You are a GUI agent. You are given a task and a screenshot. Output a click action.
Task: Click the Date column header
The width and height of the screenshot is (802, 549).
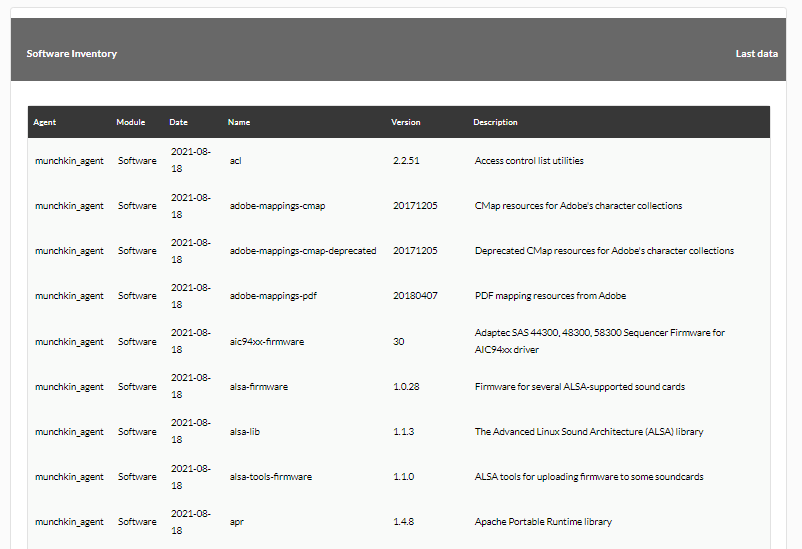[179, 122]
